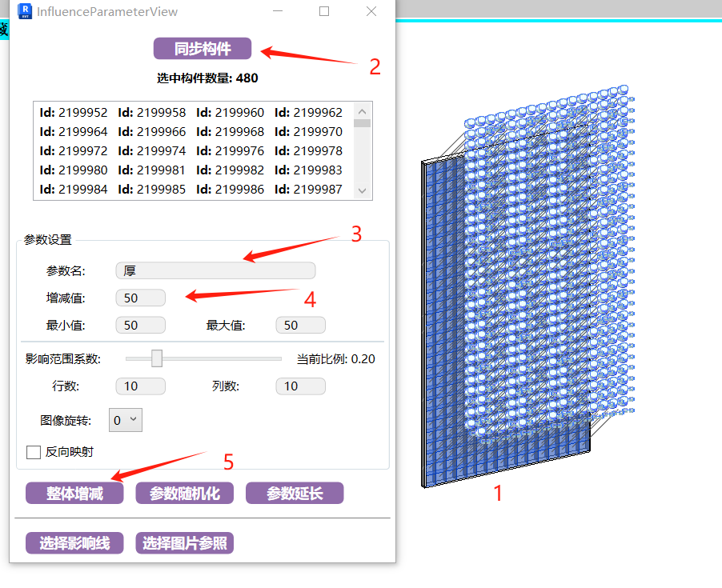
Task: Click the 选择图片参照 button
Action: coord(184,544)
